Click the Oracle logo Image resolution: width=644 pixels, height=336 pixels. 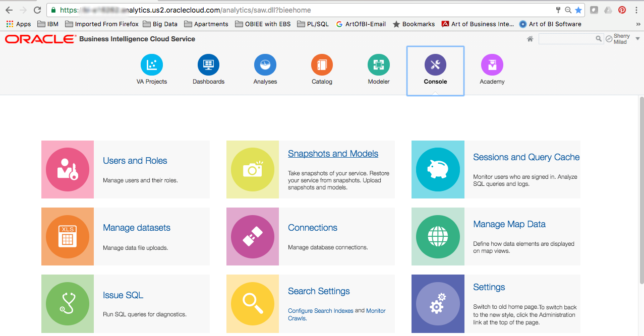[40, 39]
